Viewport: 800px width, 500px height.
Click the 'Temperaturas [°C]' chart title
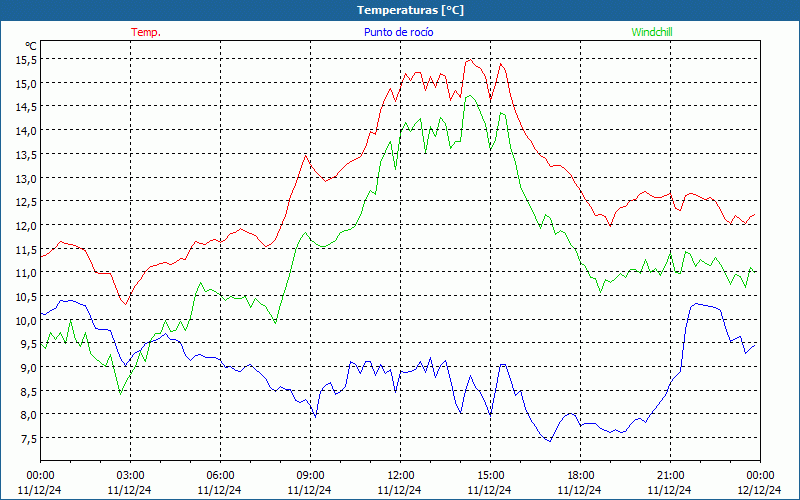(410, 10)
